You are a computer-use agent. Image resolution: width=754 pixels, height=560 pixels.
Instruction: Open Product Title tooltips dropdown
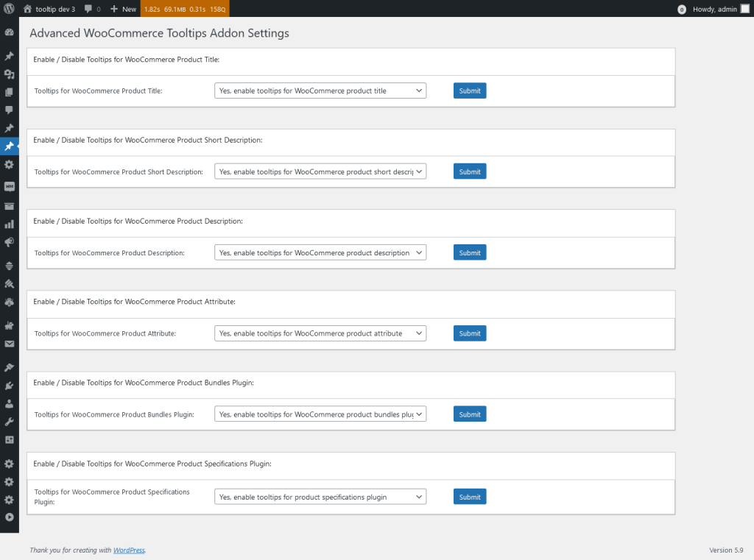click(320, 91)
